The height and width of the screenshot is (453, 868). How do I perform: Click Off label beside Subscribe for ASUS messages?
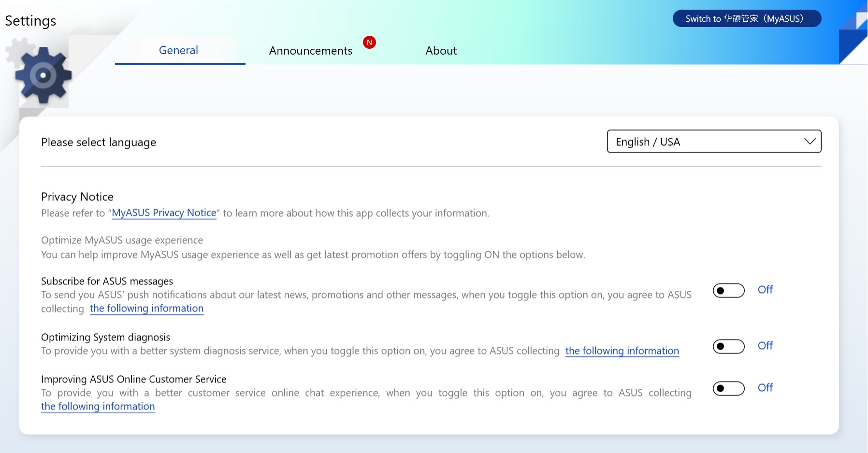[765, 290]
